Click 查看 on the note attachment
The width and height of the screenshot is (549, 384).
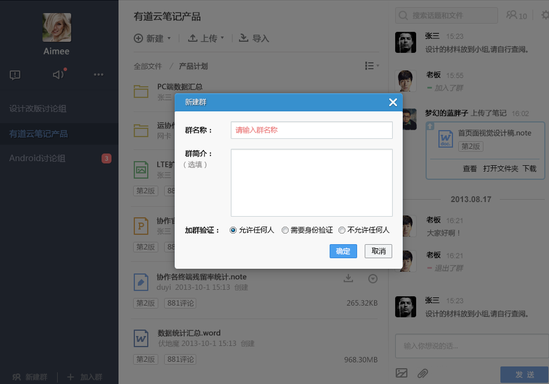coord(470,169)
